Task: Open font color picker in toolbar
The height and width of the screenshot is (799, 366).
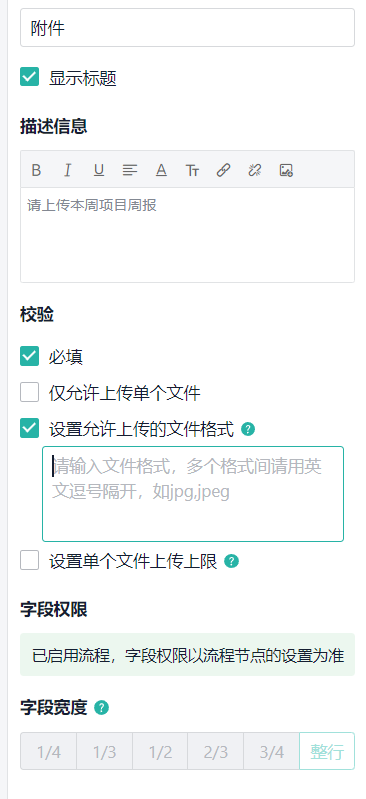Action: 161,170
